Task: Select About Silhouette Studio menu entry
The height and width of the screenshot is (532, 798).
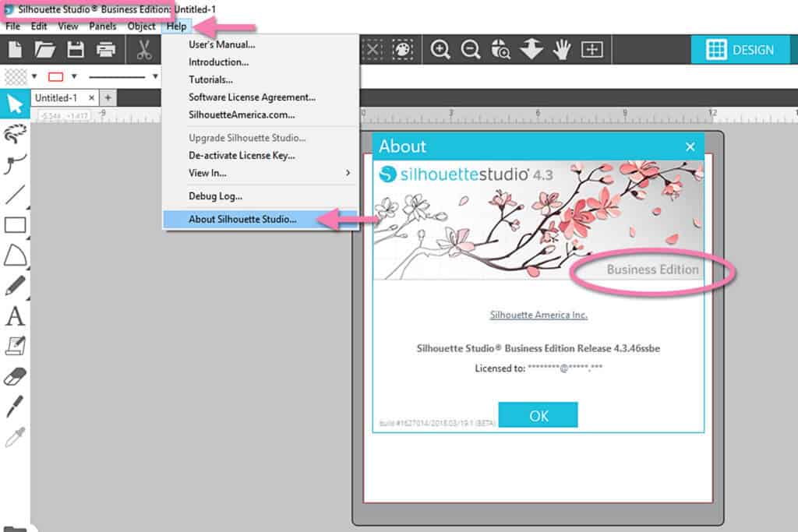Action: click(260, 219)
